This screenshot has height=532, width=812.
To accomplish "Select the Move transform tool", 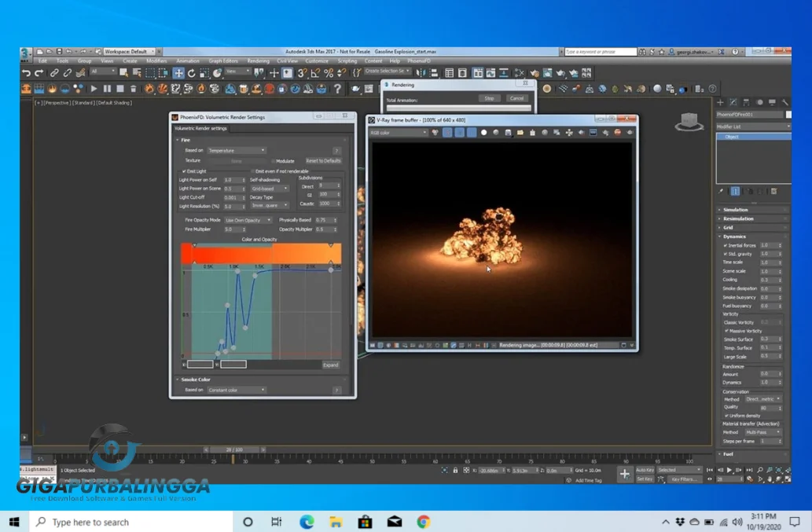I will tap(178, 73).
